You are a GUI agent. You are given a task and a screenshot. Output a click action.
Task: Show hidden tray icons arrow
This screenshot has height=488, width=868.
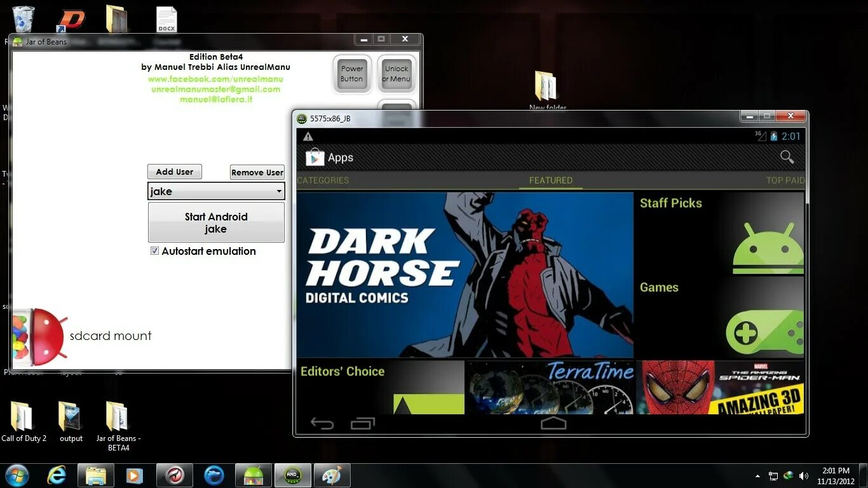(x=757, y=475)
